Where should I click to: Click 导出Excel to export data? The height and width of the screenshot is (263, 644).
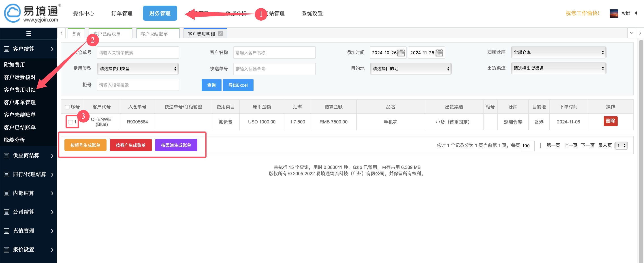click(238, 85)
